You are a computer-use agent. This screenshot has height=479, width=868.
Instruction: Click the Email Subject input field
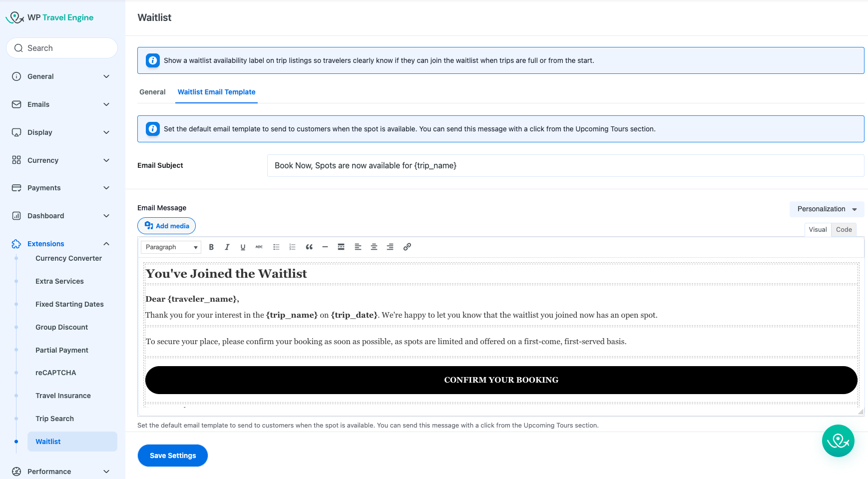565,165
